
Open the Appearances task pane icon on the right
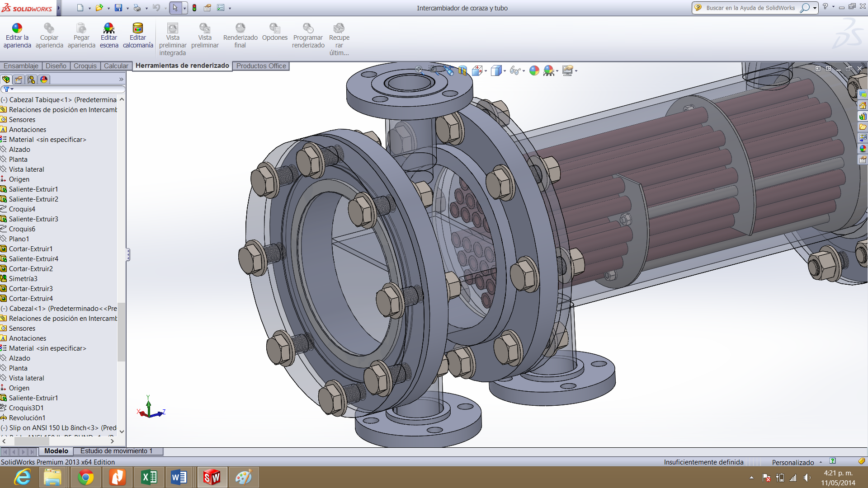tap(863, 149)
